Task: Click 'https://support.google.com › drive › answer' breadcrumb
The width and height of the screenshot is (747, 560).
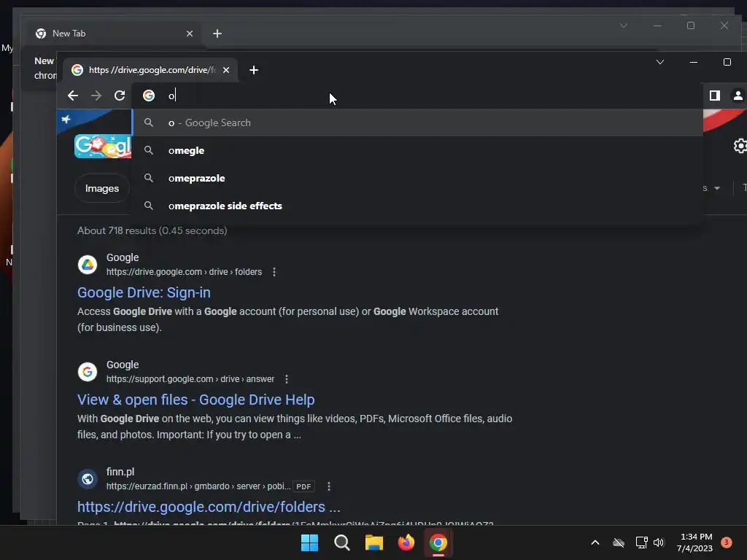Action: [x=190, y=379]
